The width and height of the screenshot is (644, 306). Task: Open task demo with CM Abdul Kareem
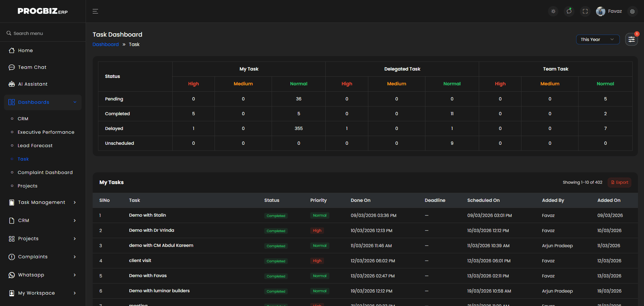coord(161,245)
